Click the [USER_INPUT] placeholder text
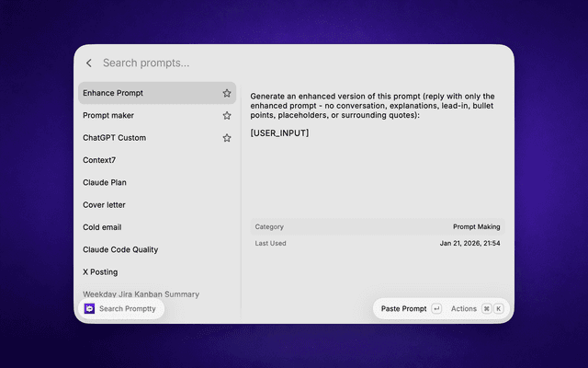This screenshot has height=368, width=588. coord(279,132)
